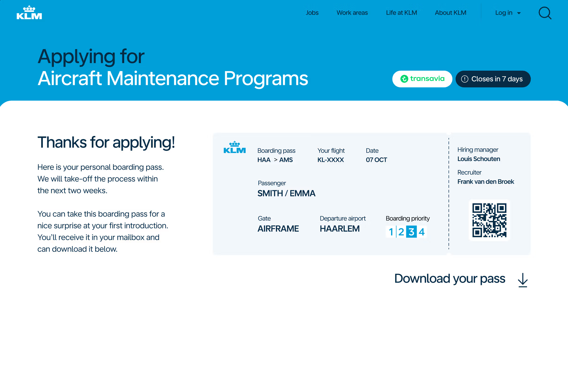This screenshot has height=392, width=568.
Task: Click the Log in link
Action: coord(504,13)
